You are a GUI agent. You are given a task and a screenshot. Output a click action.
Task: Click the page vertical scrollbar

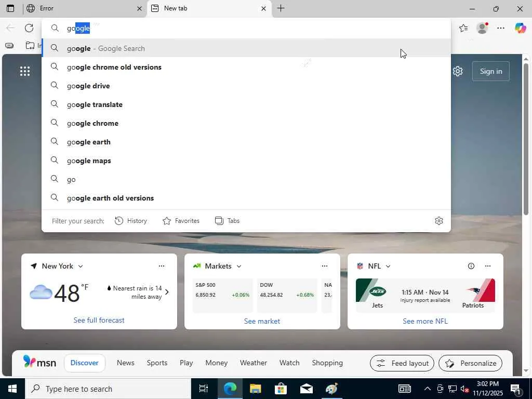click(x=526, y=139)
